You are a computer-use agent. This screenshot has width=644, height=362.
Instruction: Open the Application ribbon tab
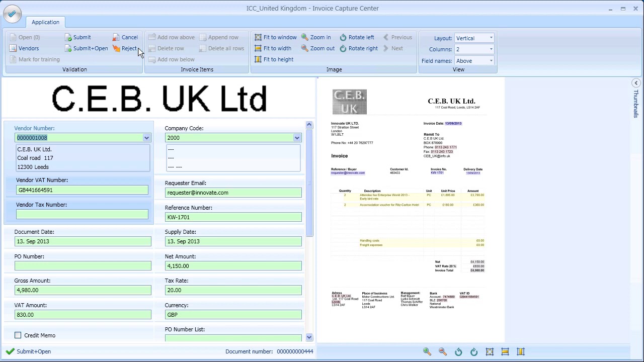tap(45, 22)
